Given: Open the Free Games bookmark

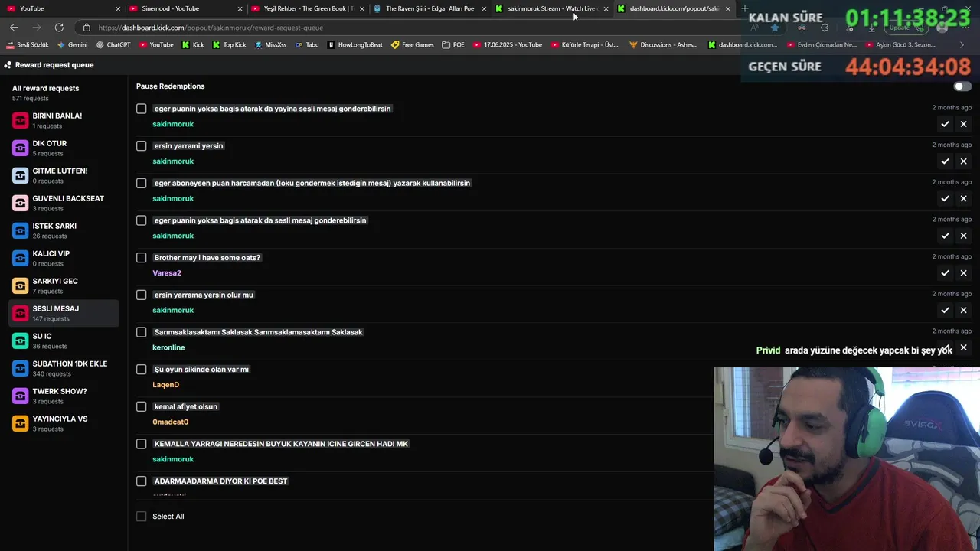Looking at the screenshot, I should (413, 44).
